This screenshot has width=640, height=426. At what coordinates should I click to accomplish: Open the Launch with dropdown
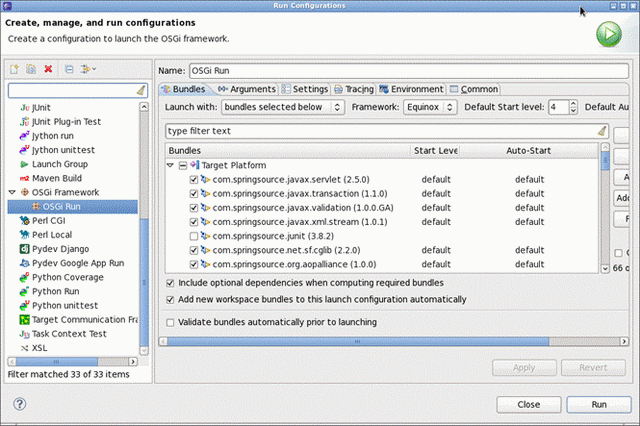pyautogui.click(x=283, y=107)
